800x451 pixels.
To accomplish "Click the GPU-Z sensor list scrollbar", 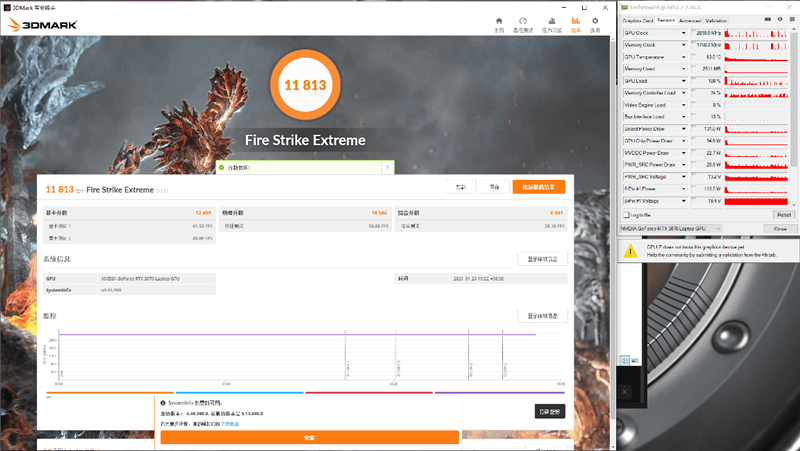I will [x=794, y=97].
